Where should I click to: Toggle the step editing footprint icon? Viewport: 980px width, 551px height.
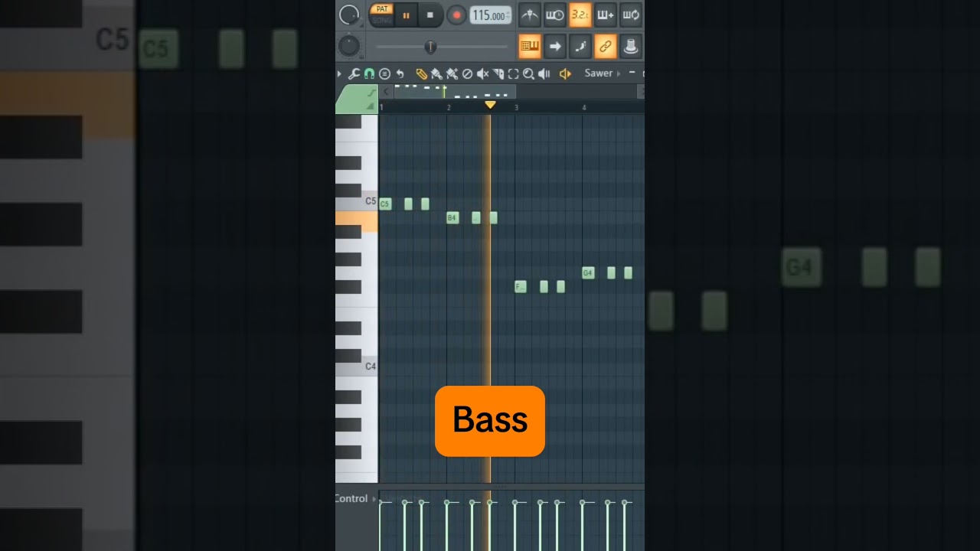pyautogui.click(x=580, y=46)
